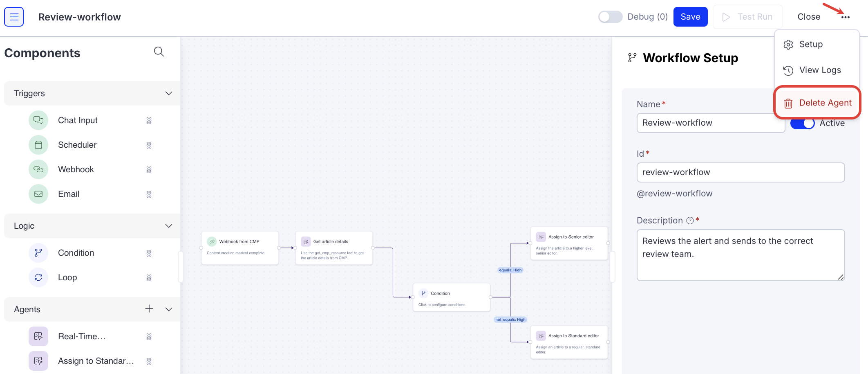Viewport: 868px width, 374px height.
Task: Click the search icon in Components panel
Action: coord(159,52)
